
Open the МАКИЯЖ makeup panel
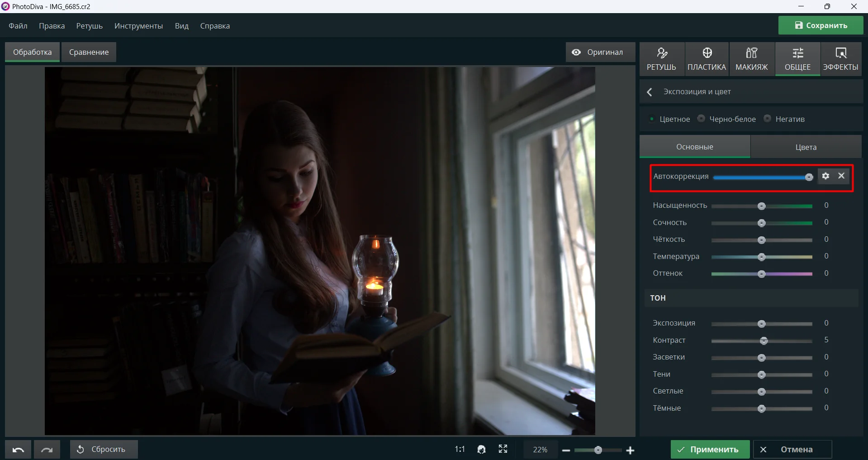pyautogui.click(x=752, y=59)
